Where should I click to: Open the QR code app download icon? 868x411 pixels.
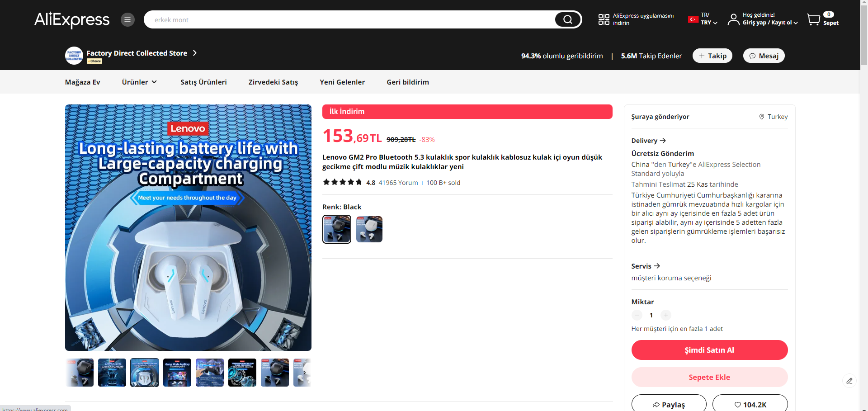coord(604,19)
